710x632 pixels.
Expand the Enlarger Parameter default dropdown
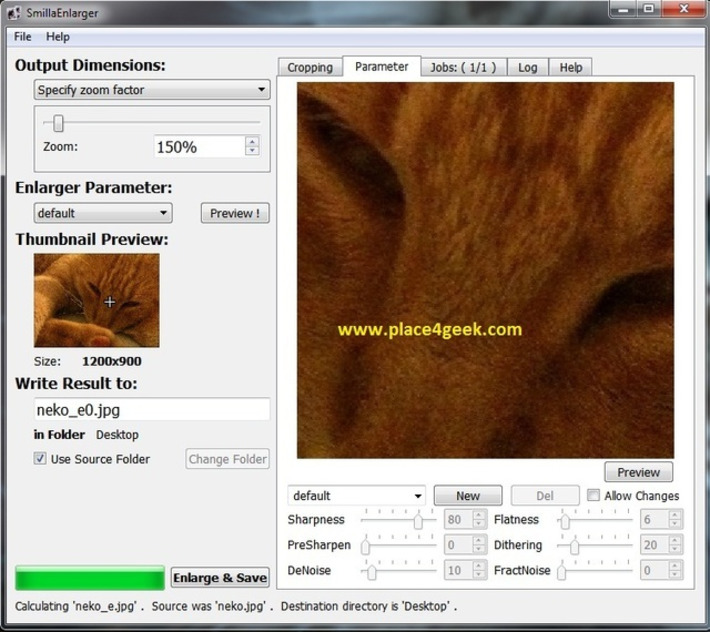click(x=103, y=213)
